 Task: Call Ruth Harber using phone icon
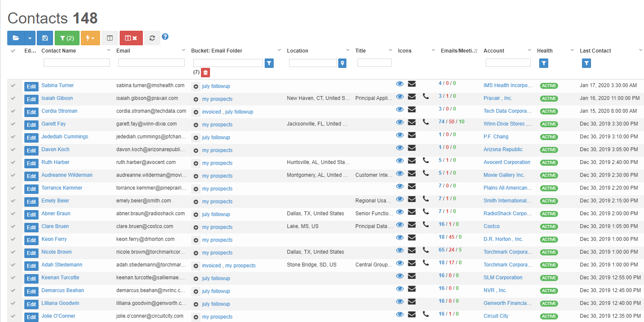(x=425, y=161)
